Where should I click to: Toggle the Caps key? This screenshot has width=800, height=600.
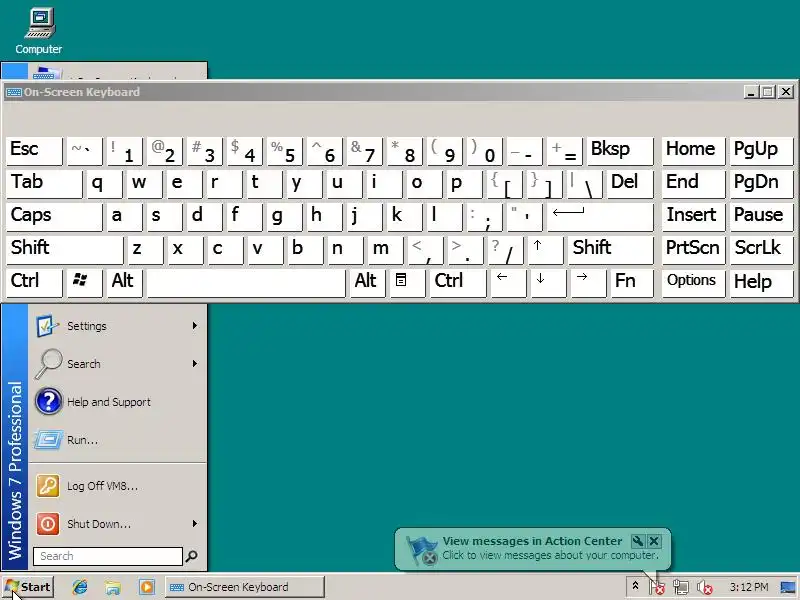pyautogui.click(x=55, y=217)
